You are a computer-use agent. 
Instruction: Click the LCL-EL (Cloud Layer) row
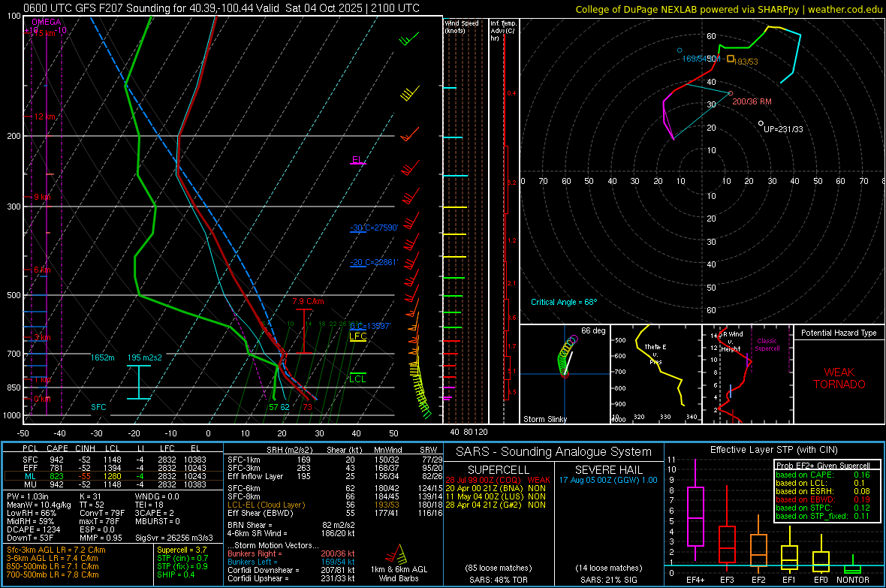point(335,505)
